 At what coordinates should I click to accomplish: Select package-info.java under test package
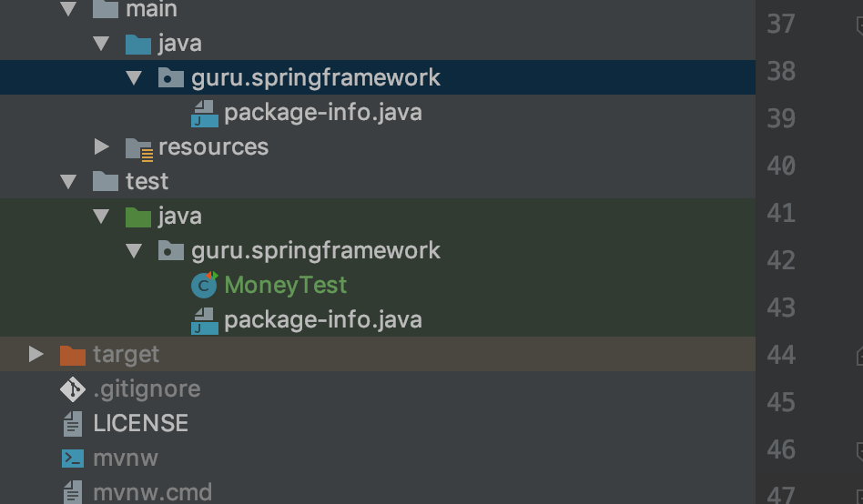[x=322, y=320]
